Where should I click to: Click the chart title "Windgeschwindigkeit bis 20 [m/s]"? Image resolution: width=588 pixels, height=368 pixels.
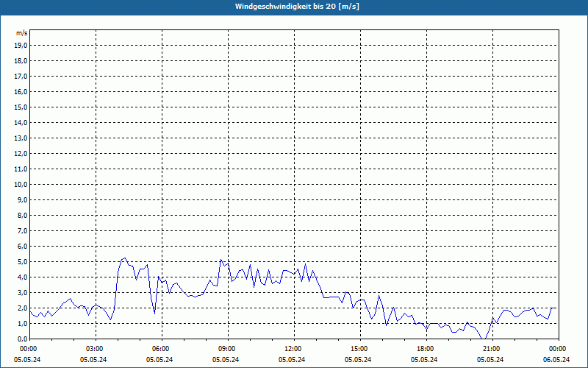pyautogui.click(x=297, y=7)
